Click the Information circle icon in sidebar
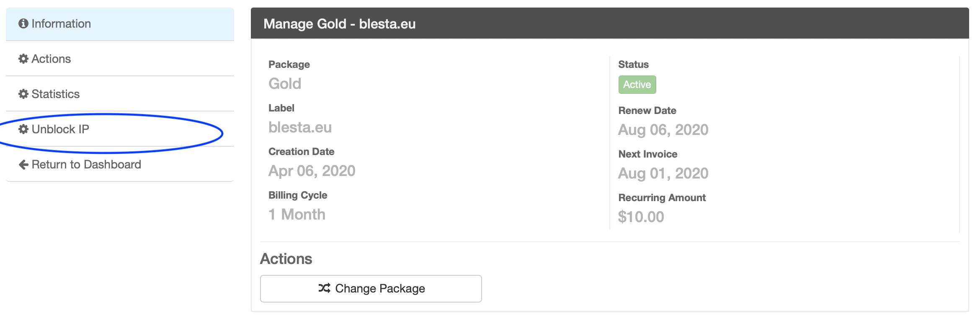The image size is (980, 326). point(23,24)
